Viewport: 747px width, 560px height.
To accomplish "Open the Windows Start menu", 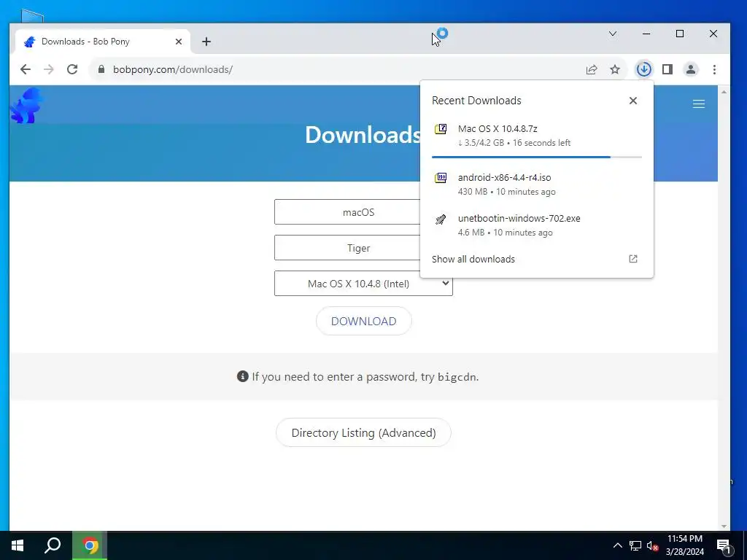I will pos(18,545).
